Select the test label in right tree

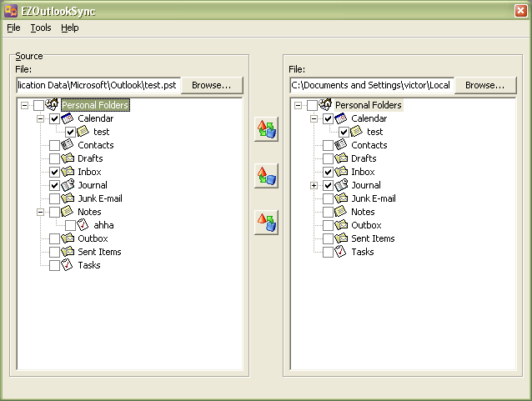tap(375, 132)
